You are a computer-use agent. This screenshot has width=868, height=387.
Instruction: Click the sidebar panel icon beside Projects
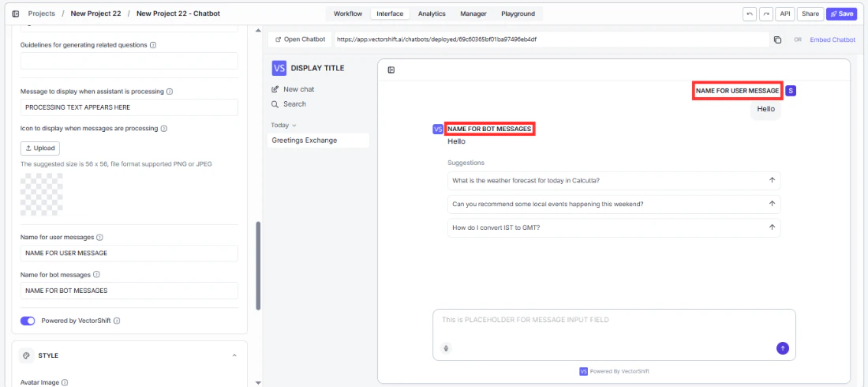(16, 13)
